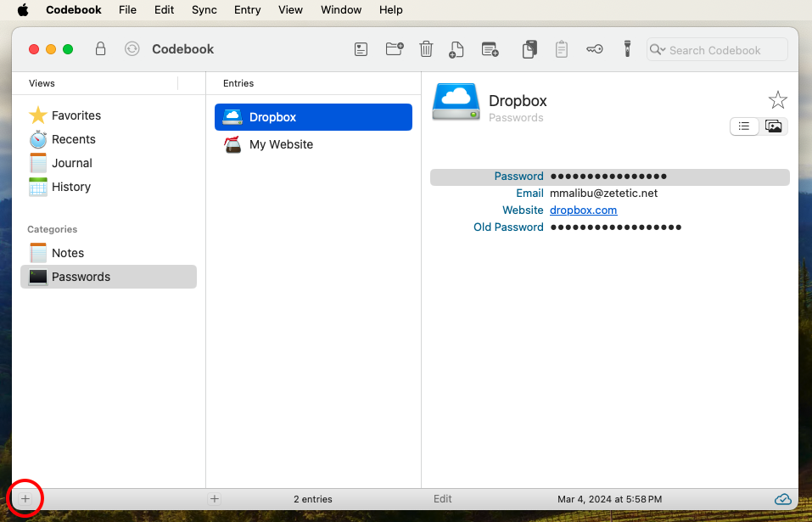The height and width of the screenshot is (522, 812).
Task: Open the Edit menu in the menu bar
Action: 164,10
